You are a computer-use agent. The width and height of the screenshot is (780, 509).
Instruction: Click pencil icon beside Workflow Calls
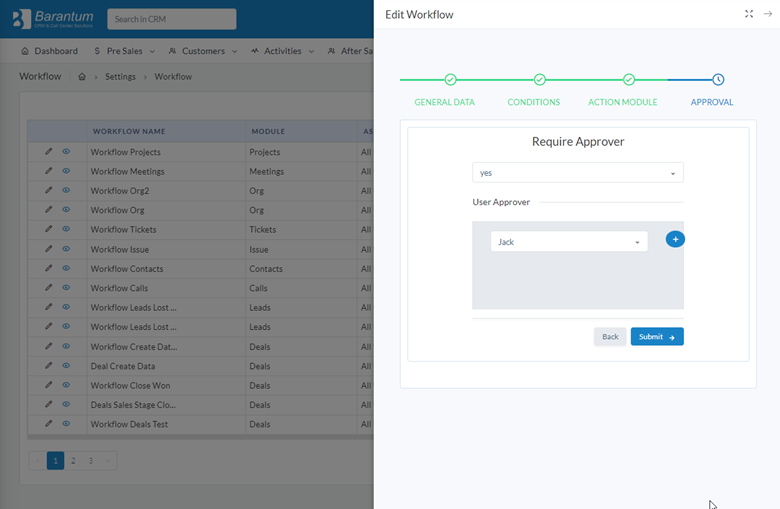pos(48,288)
